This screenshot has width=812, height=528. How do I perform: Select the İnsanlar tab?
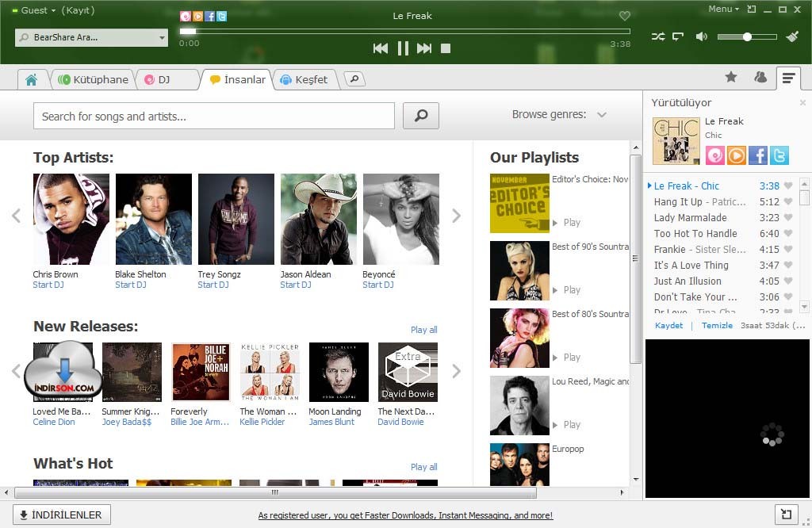pyautogui.click(x=238, y=80)
